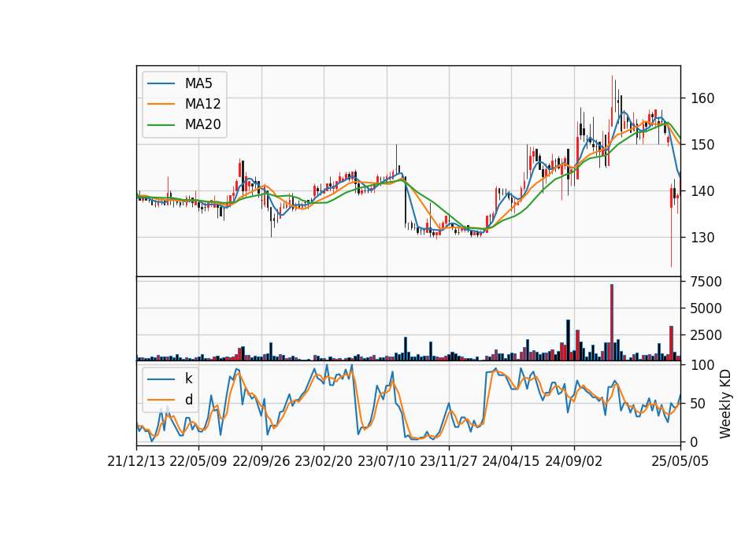Click the tallest red volume bar
The height and width of the screenshot is (543, 756).
click(612, 323)
